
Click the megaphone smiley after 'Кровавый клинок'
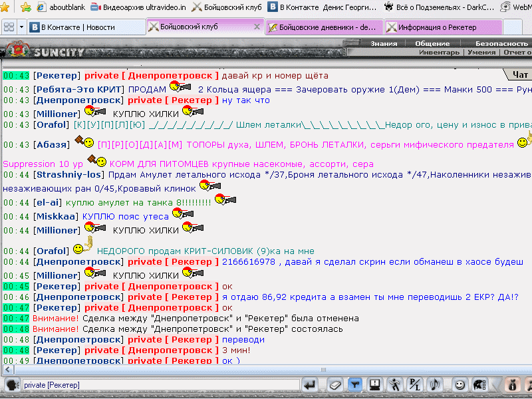coord(210,186)
